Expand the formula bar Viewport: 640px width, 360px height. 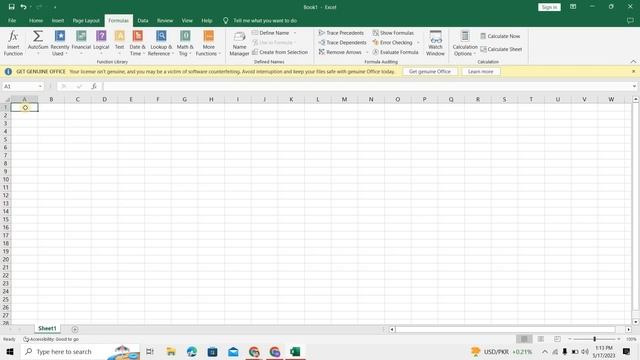click(634, 87)
